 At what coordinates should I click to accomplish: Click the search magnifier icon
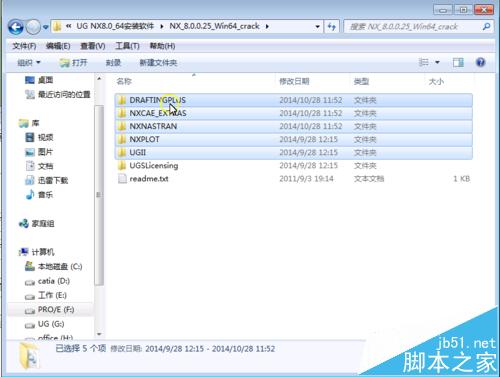click(486, 27)
